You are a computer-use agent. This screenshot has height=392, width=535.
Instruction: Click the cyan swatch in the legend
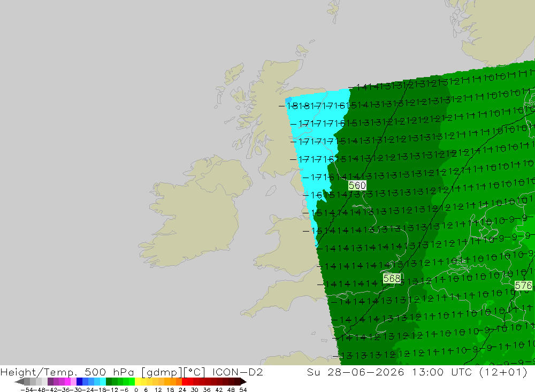tap(103, 381)
